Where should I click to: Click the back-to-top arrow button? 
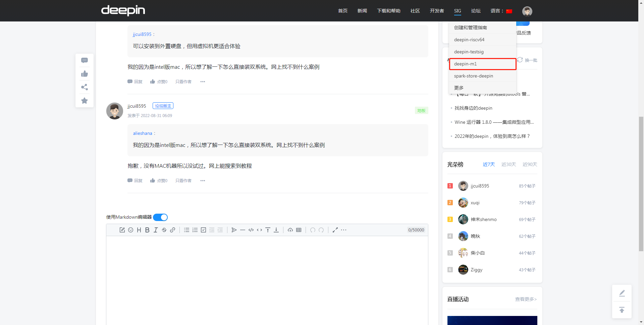622,310
